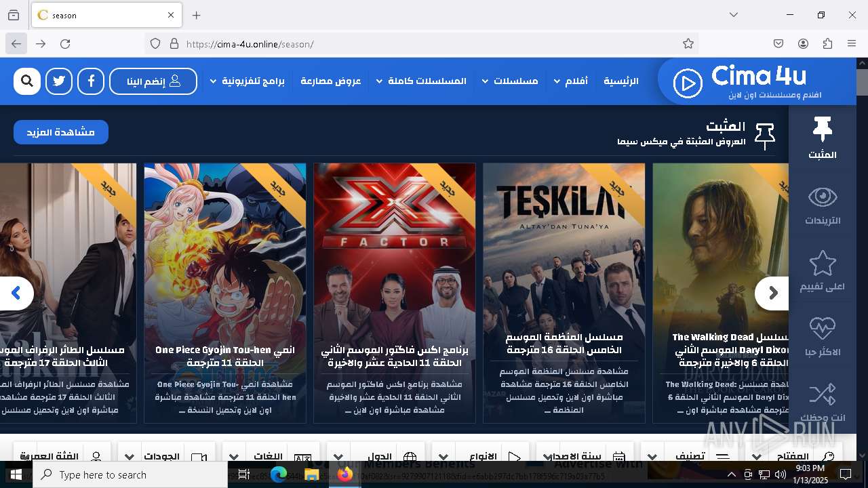Reload the current page

click(x=65, y=43)
